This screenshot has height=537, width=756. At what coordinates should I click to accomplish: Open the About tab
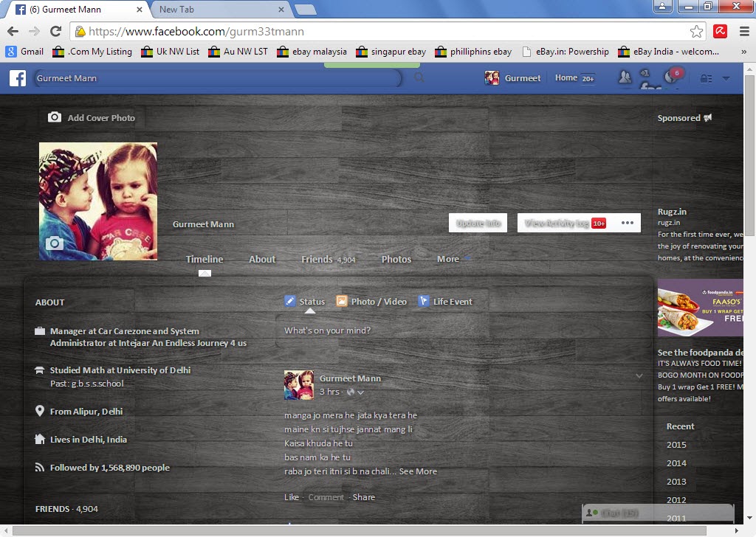point(262,259)
